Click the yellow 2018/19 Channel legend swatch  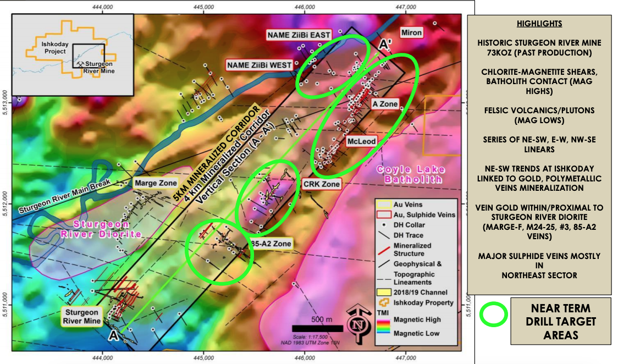[x=384, y=292]
